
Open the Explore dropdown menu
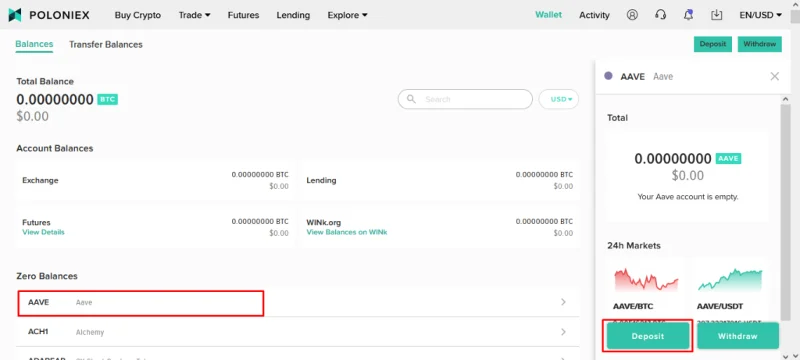pos(347,15)
